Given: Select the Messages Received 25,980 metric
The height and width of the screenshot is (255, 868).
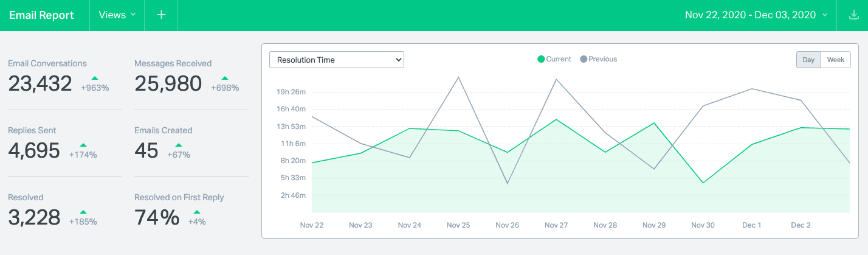Looking at the screenshot, I should 187,76.
